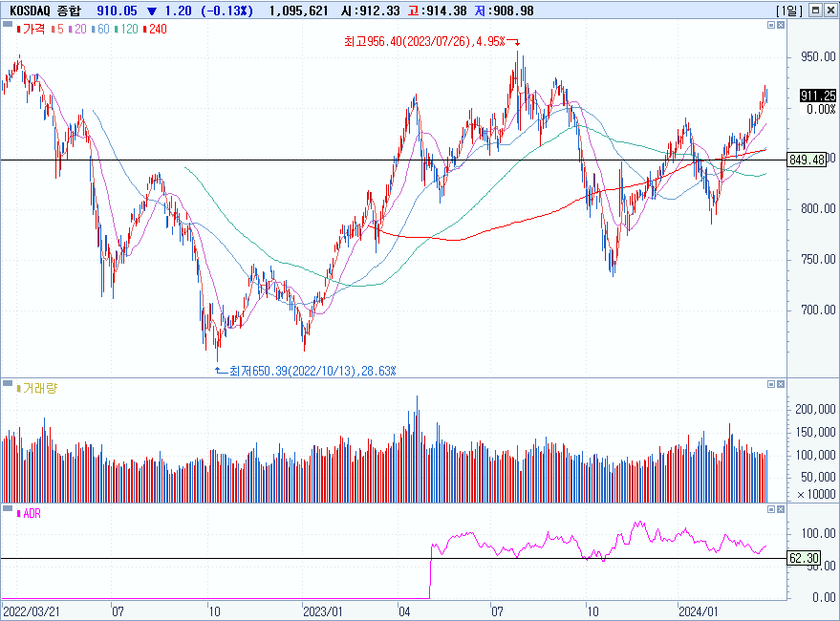Click the 800.00 price axis label
The image size is (840, 621).
tap(818, 208)
